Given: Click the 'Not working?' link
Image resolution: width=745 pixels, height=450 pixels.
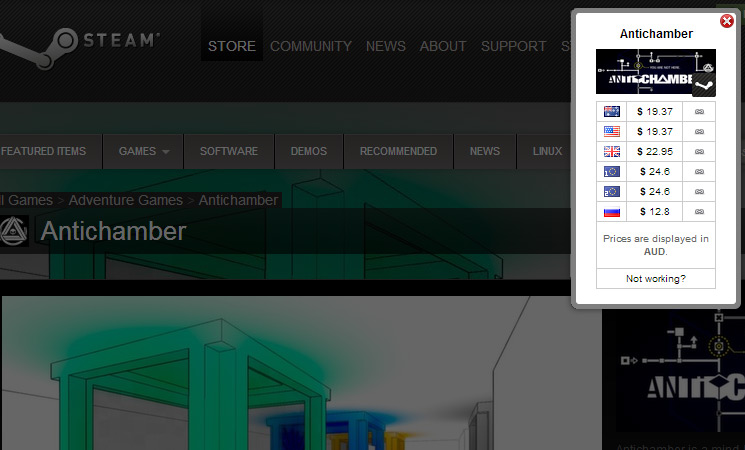Looking at the screenshot, I should pyautogui.click(x=656, y=278).
